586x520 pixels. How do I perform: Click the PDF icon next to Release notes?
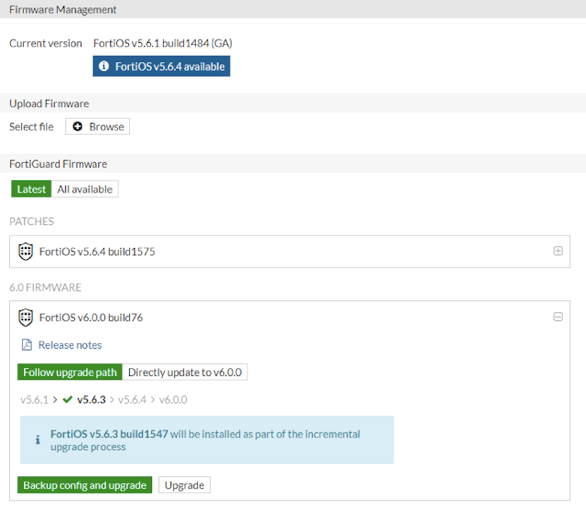pos(27,345)
